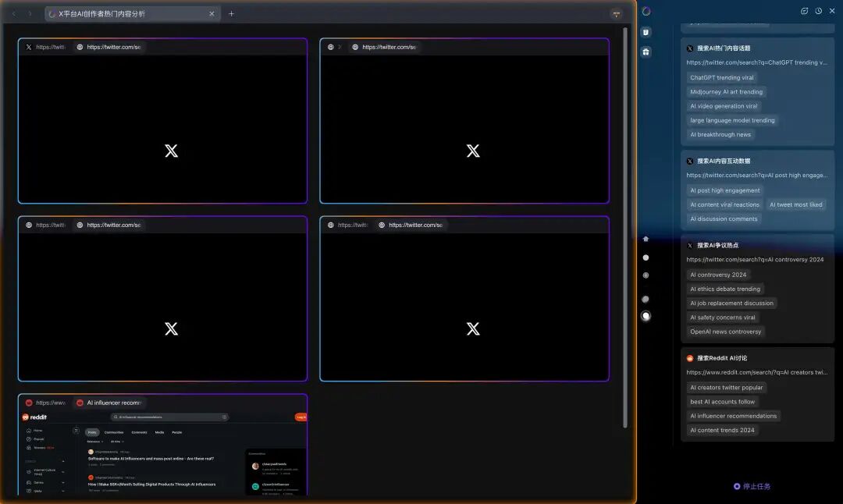Click the AI video generation viral chip

(724, 106)
